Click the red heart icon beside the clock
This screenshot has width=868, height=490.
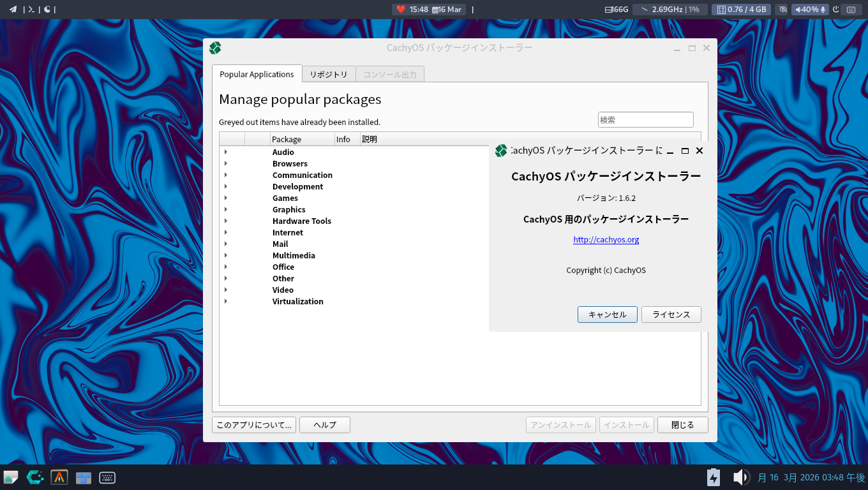coord(401,10)
